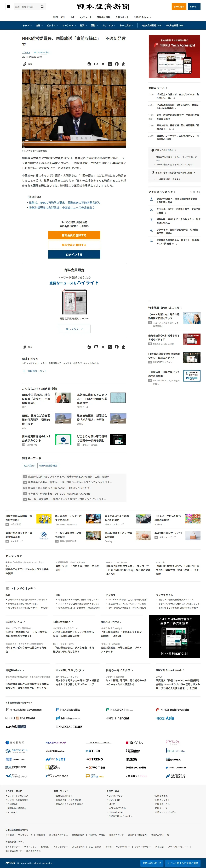Select LIVE in top menu
Viewport: 206px width, 868px height.
[x=72, y=17]
